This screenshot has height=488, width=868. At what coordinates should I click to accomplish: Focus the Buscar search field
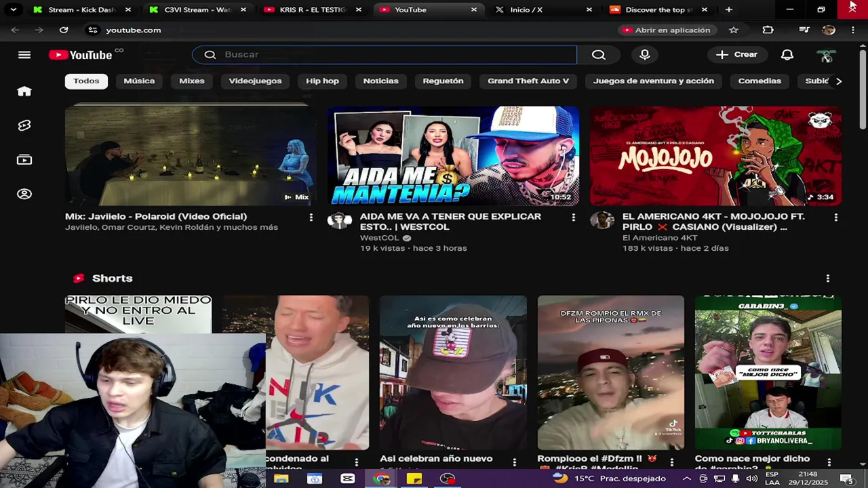tap(384, 55)
